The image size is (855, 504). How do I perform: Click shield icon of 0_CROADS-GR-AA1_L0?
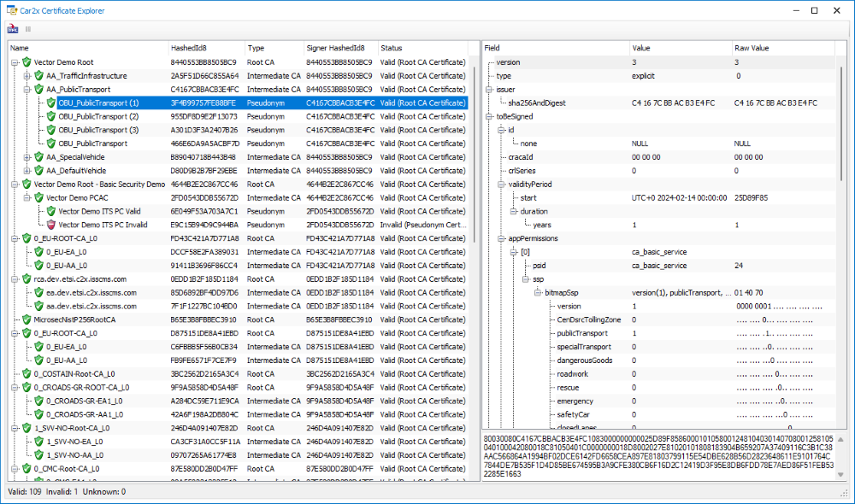pos(38,414)
